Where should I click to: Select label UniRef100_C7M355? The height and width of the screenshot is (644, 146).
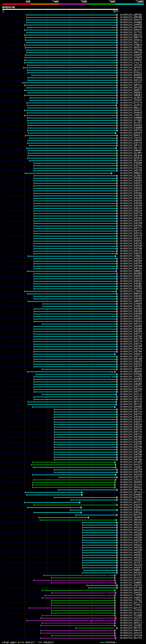click(x=131, y=595)
